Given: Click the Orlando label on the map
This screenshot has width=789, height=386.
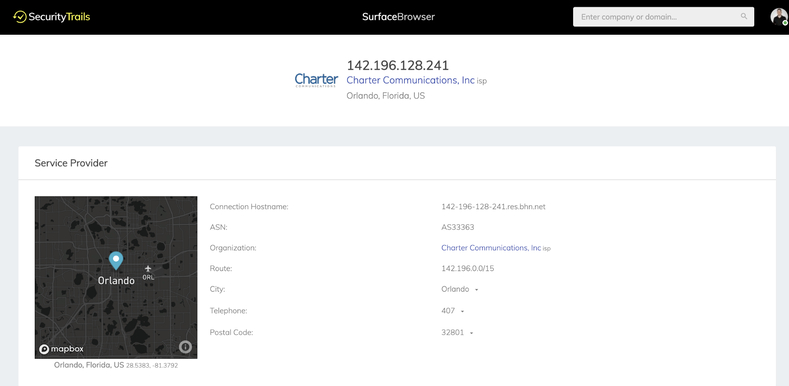Looking at the screenshot, I should pos(116,281).
